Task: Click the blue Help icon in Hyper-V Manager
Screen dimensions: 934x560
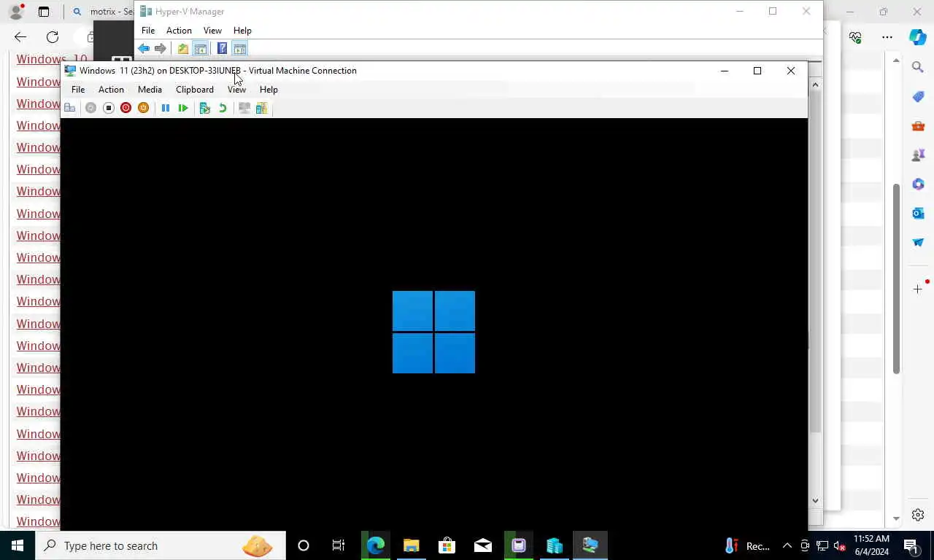Action: pos(222,49)
